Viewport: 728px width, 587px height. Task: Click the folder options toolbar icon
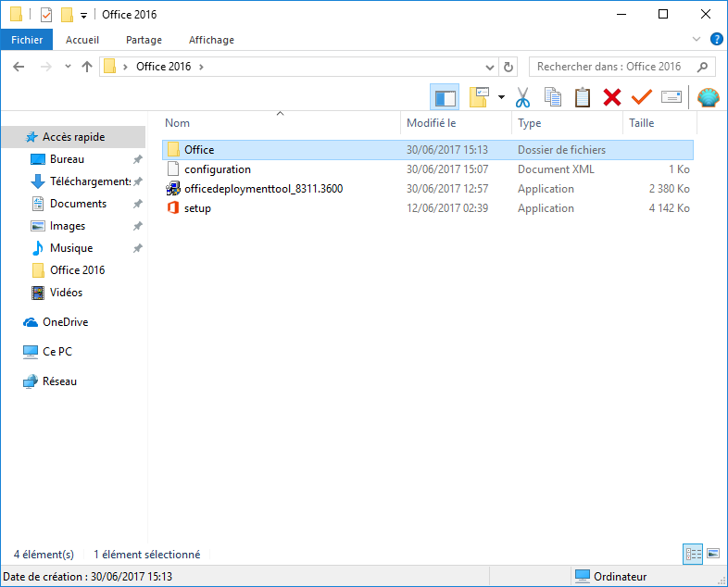pyautogui.click(x=479, y=97)
